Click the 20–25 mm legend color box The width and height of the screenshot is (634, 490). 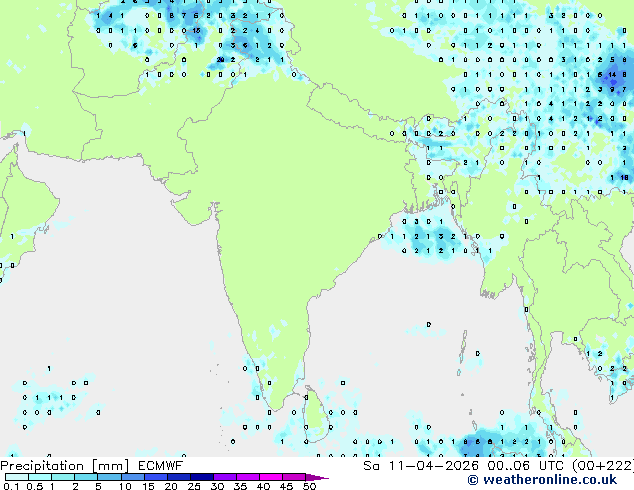tap(178, 477)
